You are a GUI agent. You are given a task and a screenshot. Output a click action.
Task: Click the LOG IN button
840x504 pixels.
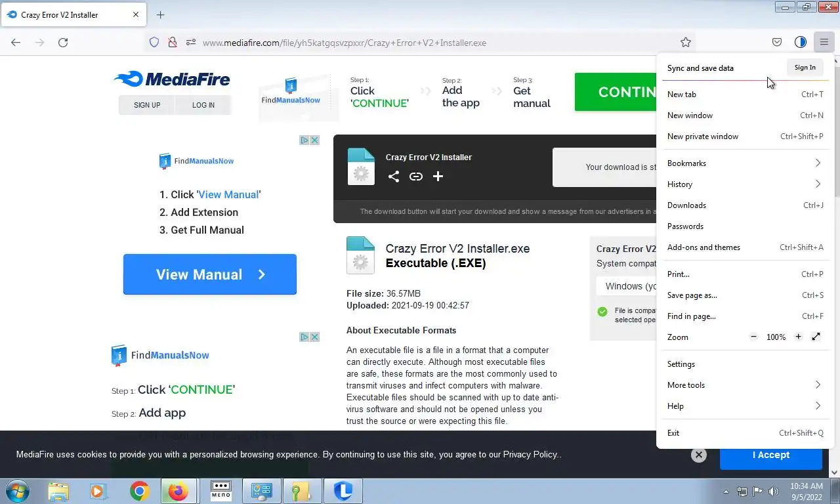pos(203,105)
